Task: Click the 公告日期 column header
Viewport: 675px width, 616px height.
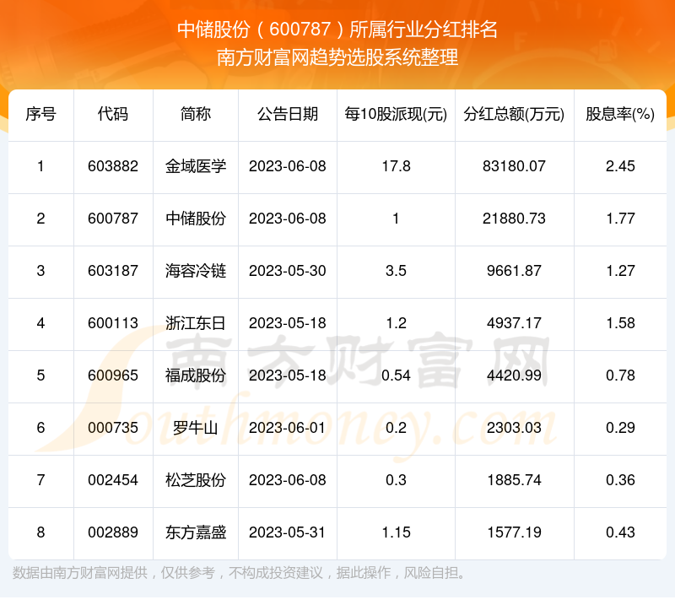Action: pos(288,115)
